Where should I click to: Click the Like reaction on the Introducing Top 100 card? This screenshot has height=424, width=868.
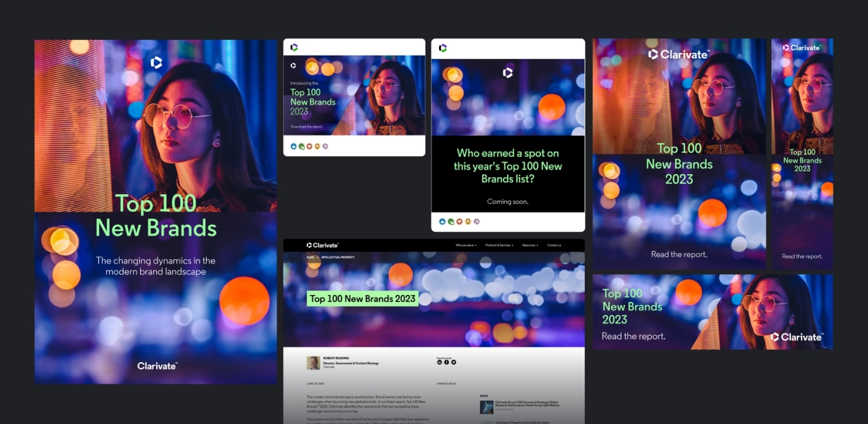[294, 146]
